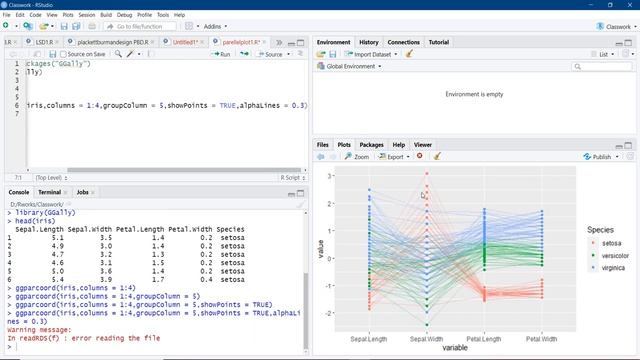Click the versicolor legend color key
The height and width of the screenshot is (360, 640).
[x=593, y=256]
